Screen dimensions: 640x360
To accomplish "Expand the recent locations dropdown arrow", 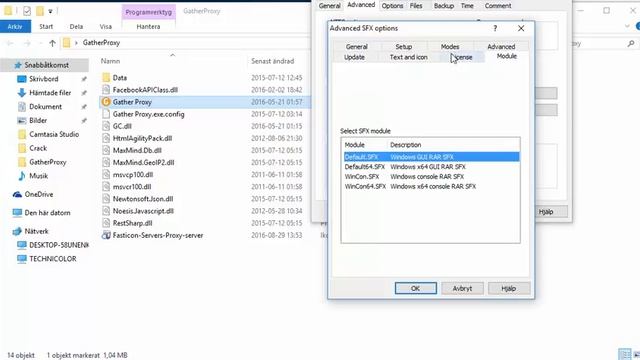I will (x=40, y=43).
